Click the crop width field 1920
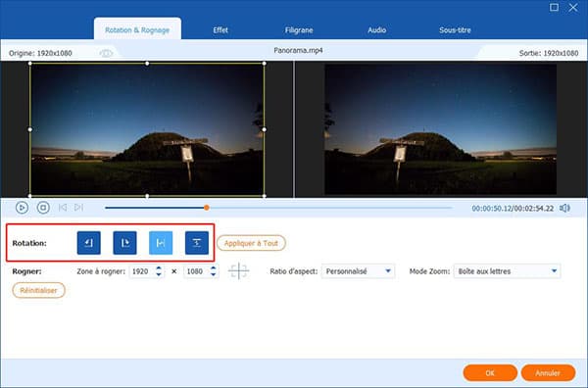This screenshot has width=588, height=388. (142, 271)
